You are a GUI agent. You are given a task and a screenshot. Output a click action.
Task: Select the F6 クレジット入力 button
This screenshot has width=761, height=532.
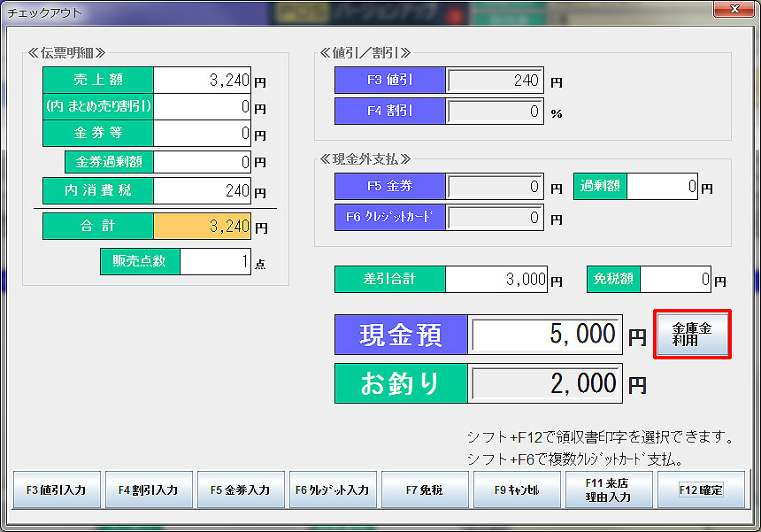pyautogui.click(x=333, y=490)
